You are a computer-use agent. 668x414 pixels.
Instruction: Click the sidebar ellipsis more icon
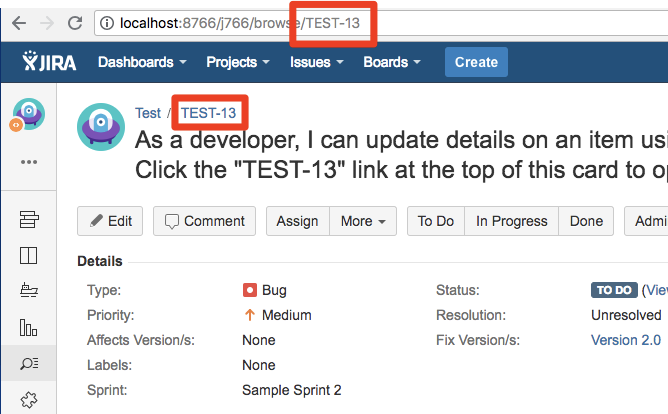pos(29,162)
